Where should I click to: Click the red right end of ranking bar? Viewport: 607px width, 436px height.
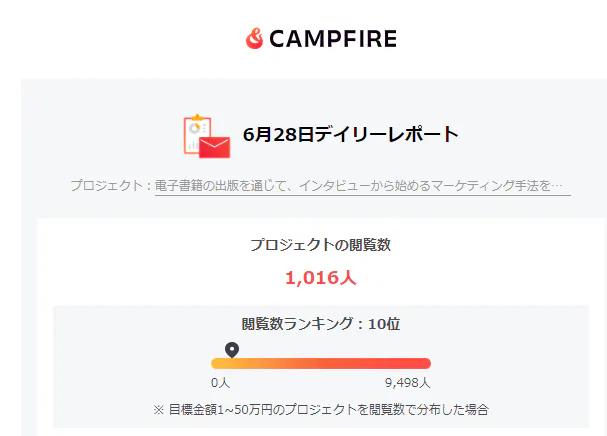tap(424, 363)
